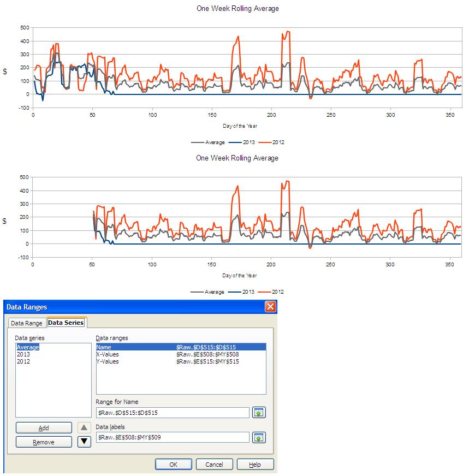Click Average in the top chart legend
Image resolution: width=475 pixels, height=476 pixels.
pos(215,142)
